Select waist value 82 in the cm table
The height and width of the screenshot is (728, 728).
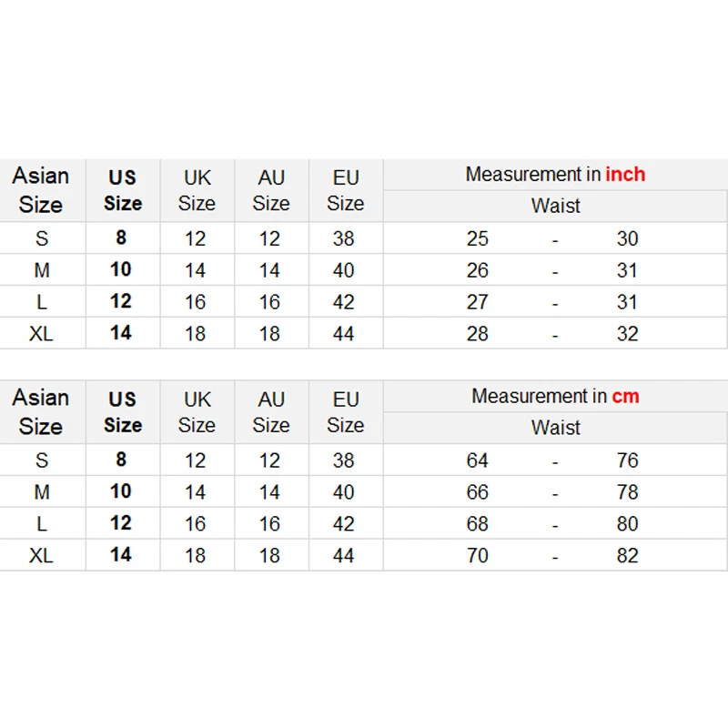(627, 556)
